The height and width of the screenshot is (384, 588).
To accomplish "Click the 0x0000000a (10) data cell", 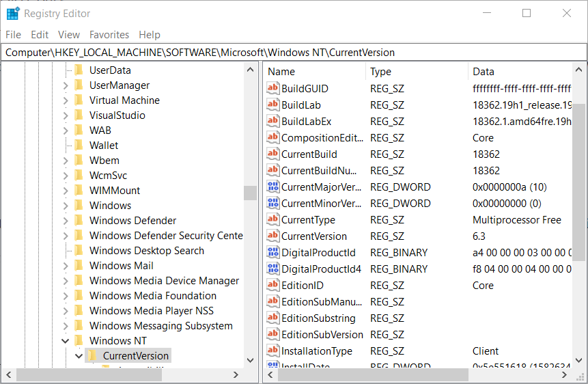I will click(x=509, y=187).
